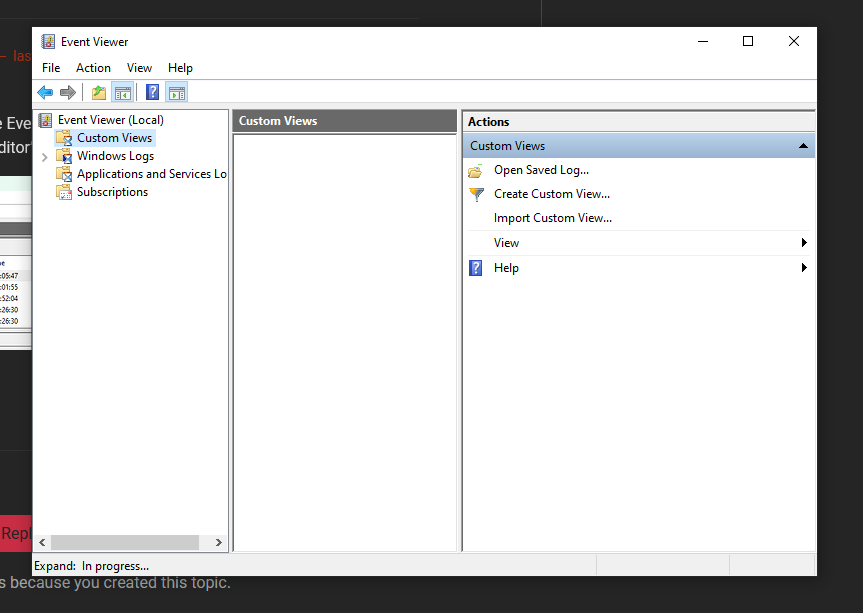863x613 pixels.
Task: Click Applications and Services Logs folder icon
Action: 64,174
